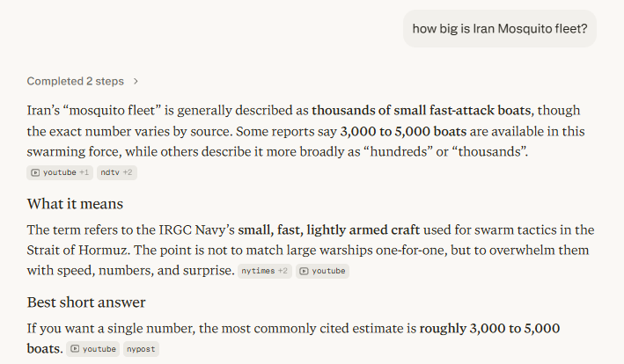This screenshot has width=624, height=364.
Task: Open the ndtv +2 source chip
Action: (x=116, y=172)
